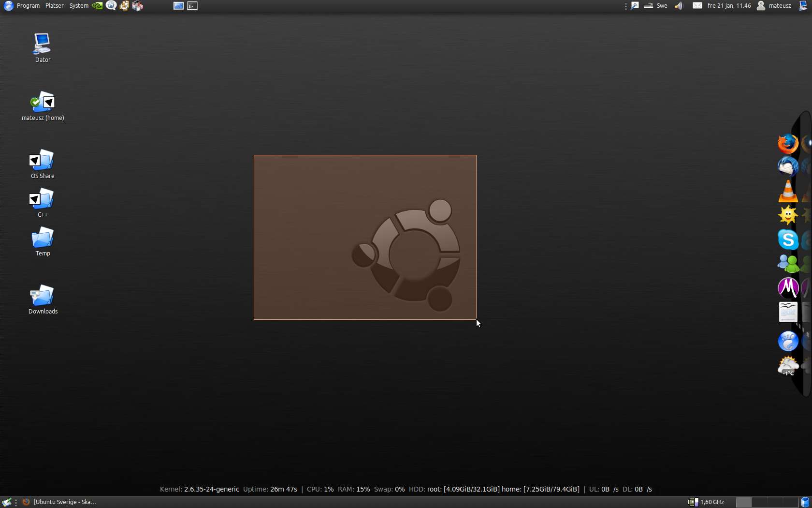Open the blue GNOME foot icon in dock
This screenshot has width=812, height=508.
788,342
